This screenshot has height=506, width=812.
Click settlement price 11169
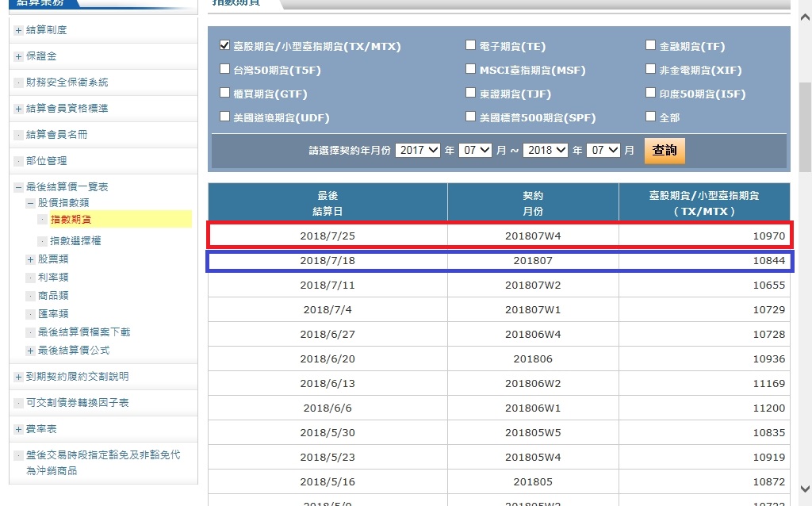point(769,384)
